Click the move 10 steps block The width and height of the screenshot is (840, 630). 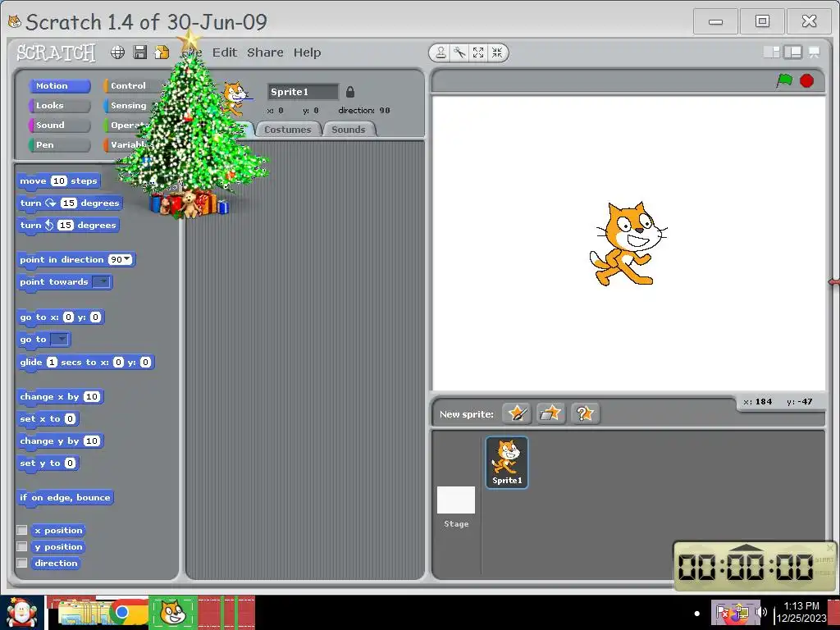[x=58, y=181]
